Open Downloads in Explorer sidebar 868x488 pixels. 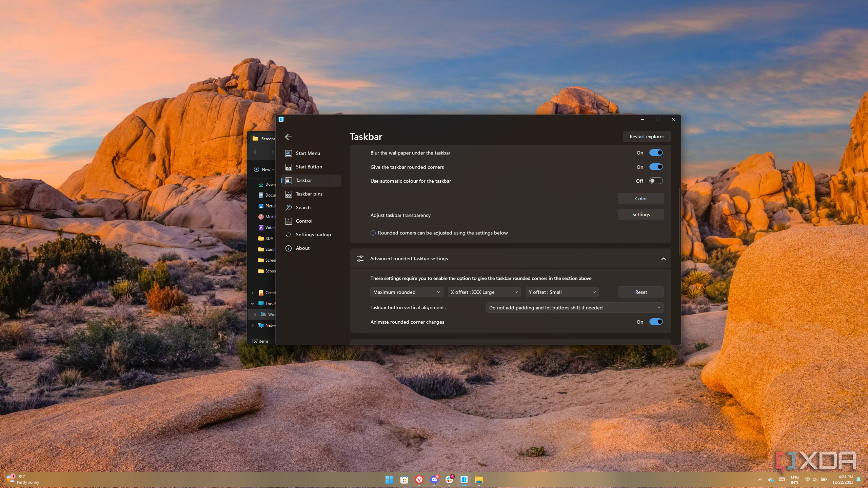pos(267,184)
